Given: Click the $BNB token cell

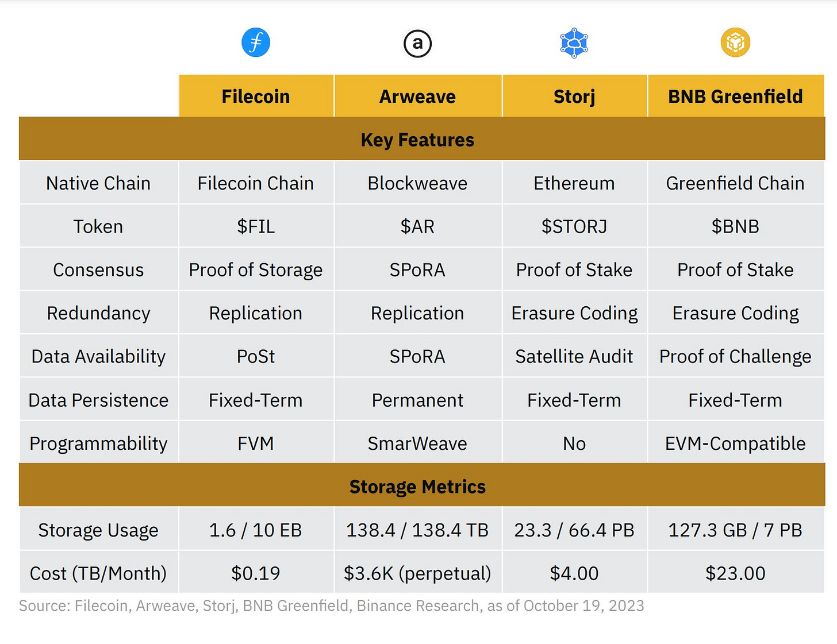Looking at the screenshot, I should tap(736, 226).
